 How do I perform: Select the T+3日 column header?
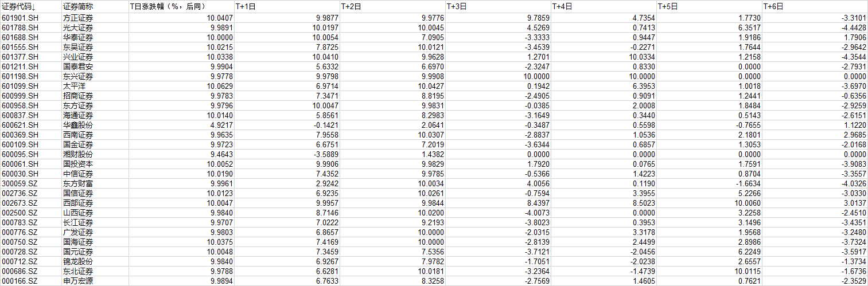[457, 7]
